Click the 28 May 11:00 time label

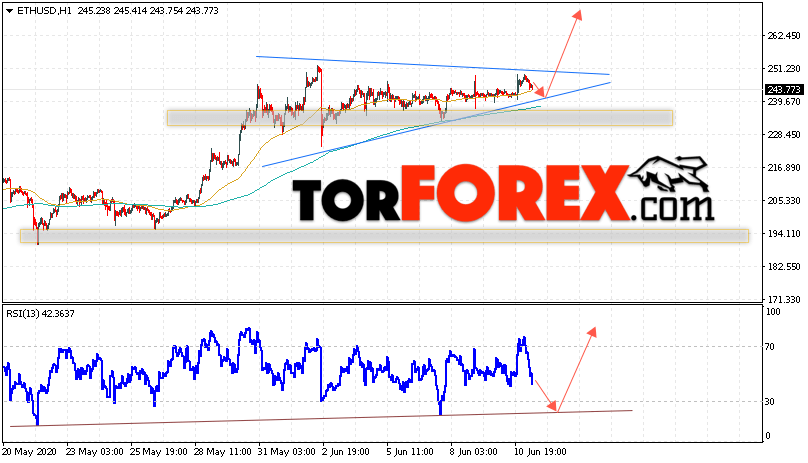tap(223, 452)
